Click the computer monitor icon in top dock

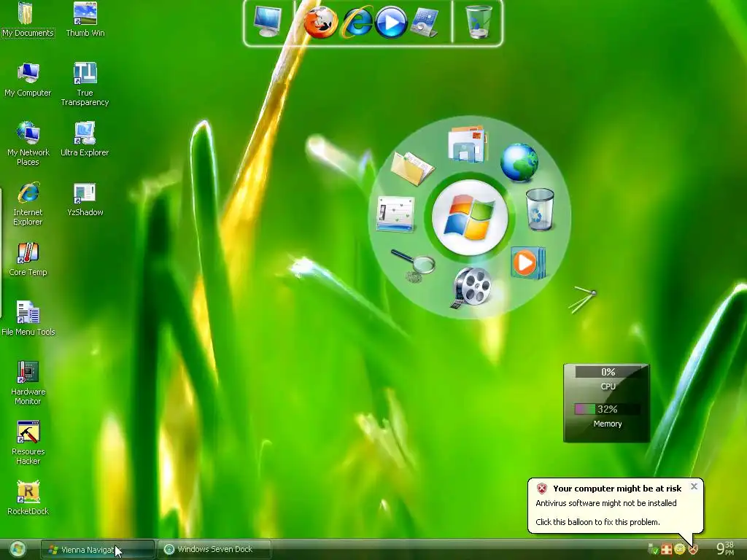click(267, 21)
